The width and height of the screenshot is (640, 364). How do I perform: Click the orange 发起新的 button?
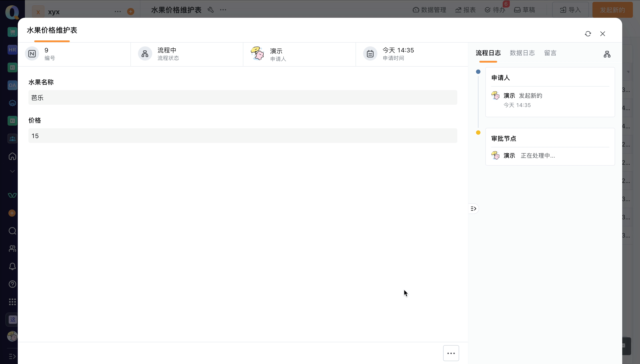[612, 10]
